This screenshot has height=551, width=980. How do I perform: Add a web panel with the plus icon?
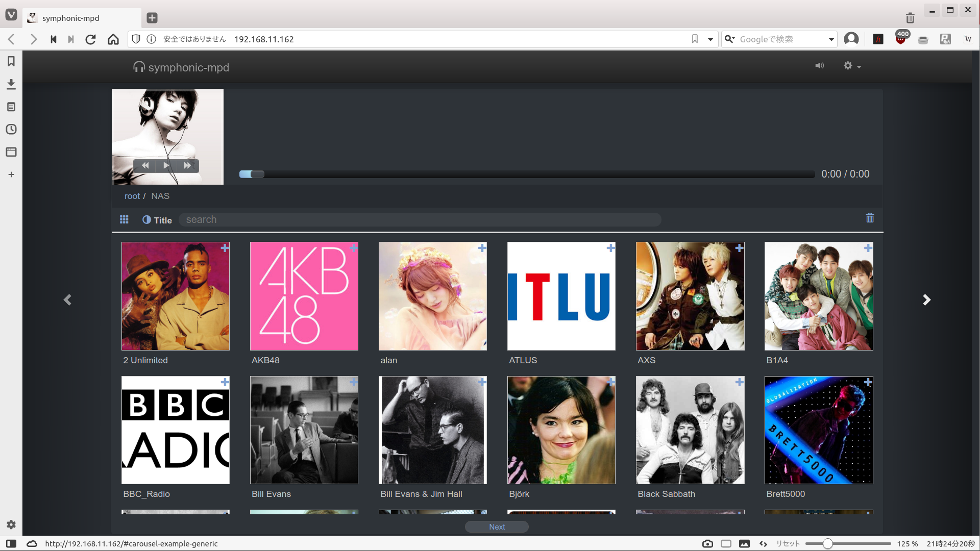coord(11,174)
